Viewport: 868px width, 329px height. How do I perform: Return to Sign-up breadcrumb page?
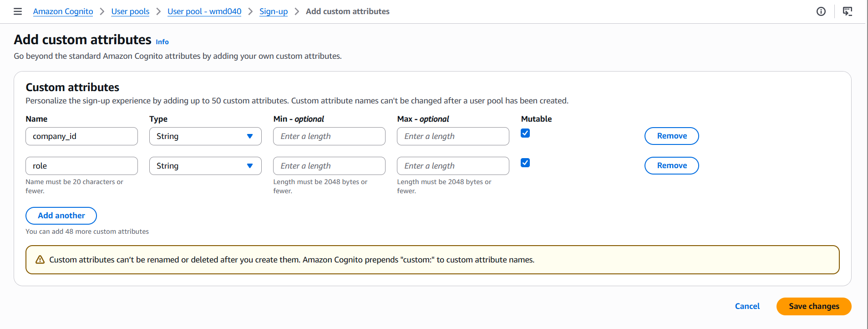tap(273, 11)
